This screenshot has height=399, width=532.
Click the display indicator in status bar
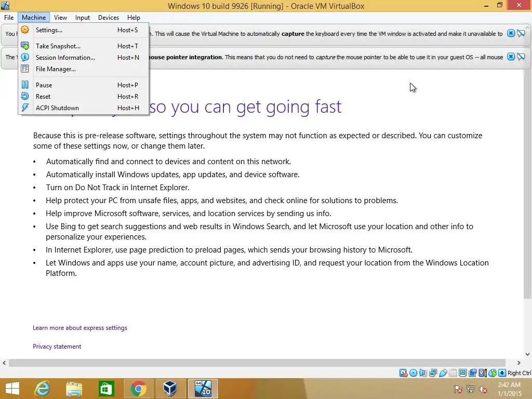[462, 373]
